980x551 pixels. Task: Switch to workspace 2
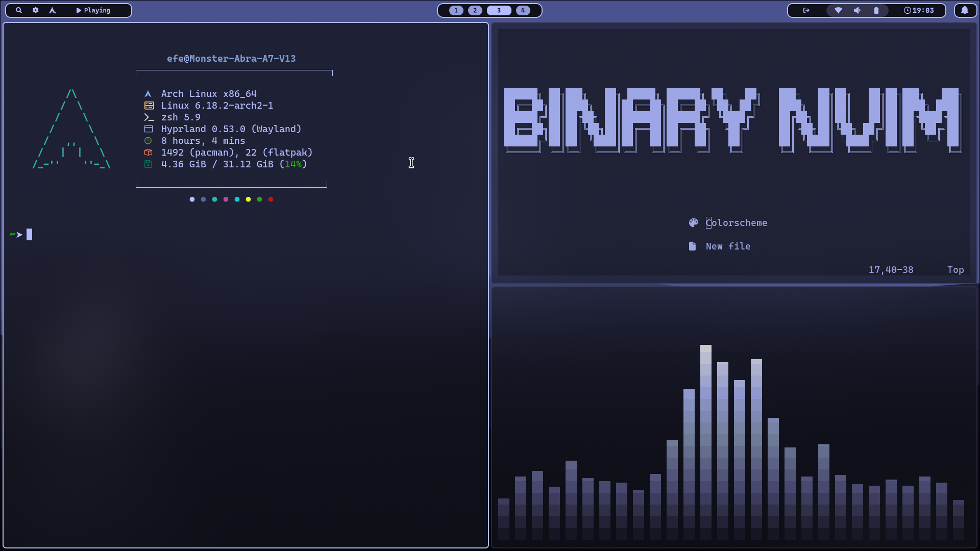pos(475,10)
